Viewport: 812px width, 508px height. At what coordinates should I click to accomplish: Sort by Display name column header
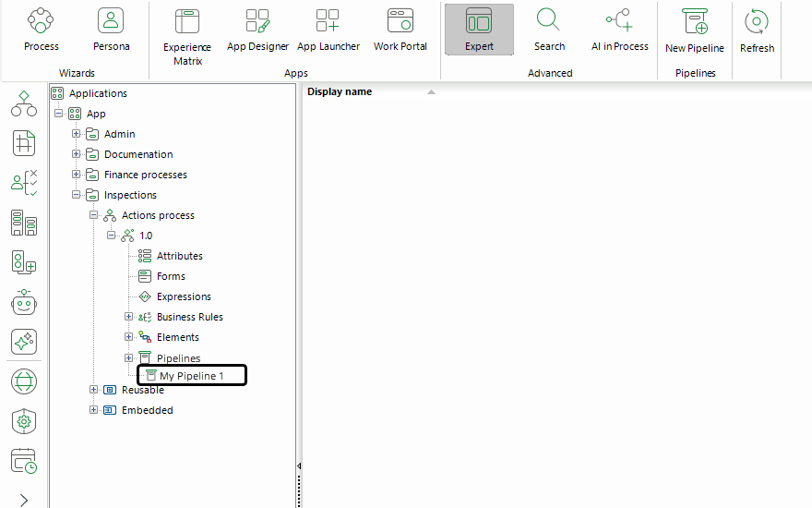tap(340, 91)
